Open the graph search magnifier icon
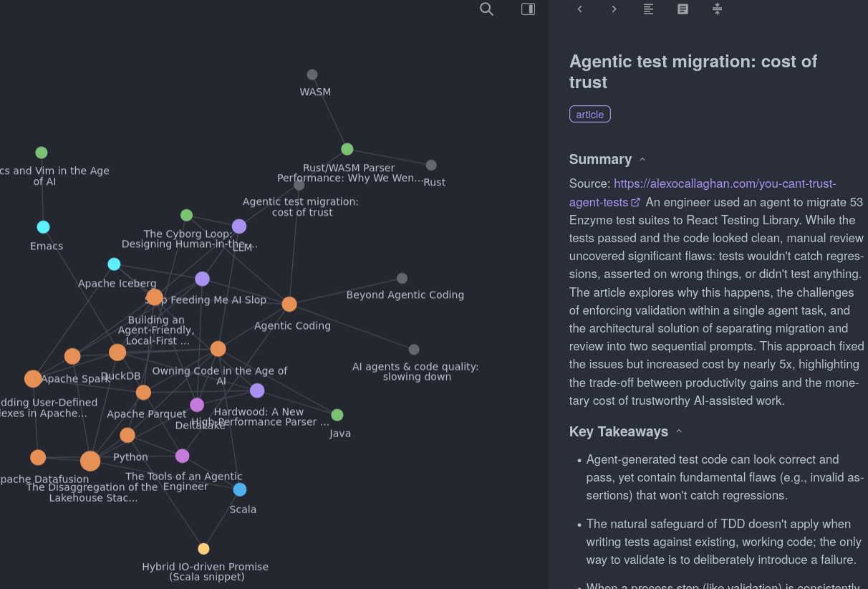The width and height of the screenshot is (868, 589). point(486,9)
